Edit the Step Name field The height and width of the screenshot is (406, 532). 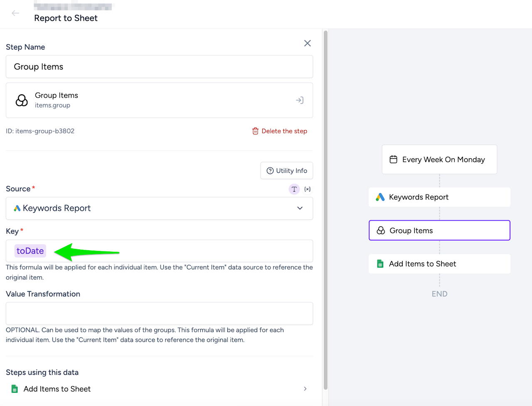[159, 67]
